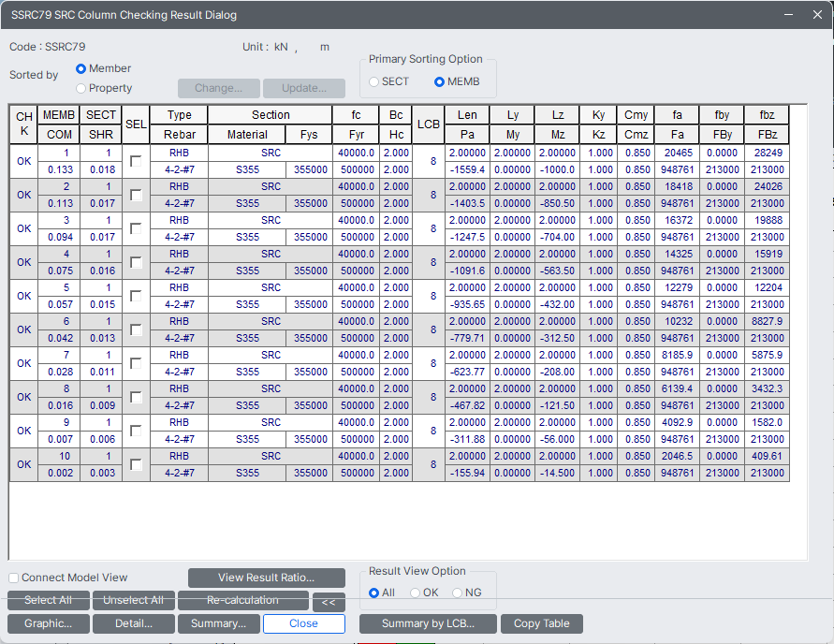
Task: Click the LCB column header
Action: (x=428, y=124)
